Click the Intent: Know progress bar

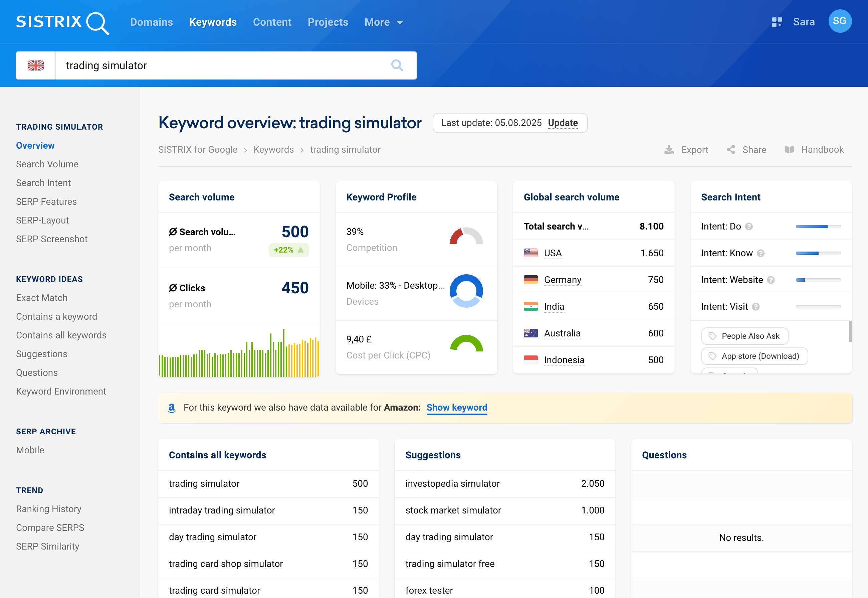818,253
